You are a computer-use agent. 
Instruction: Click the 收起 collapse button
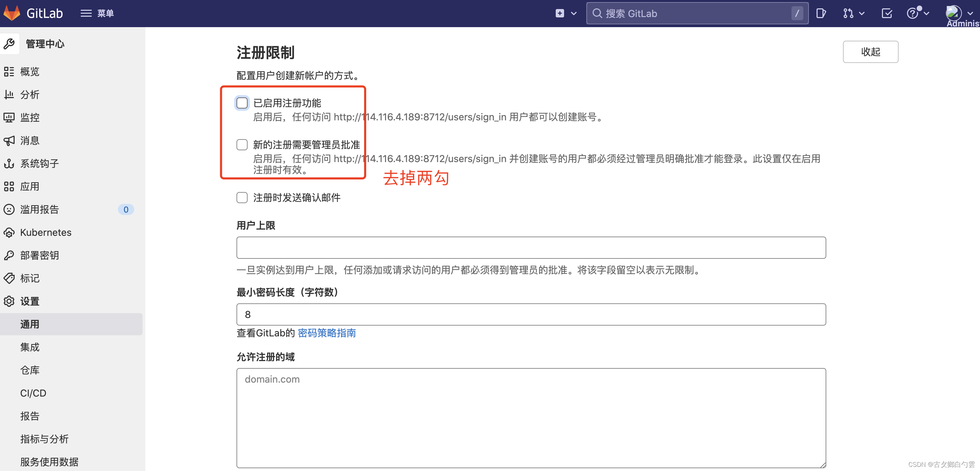(870, 52)
